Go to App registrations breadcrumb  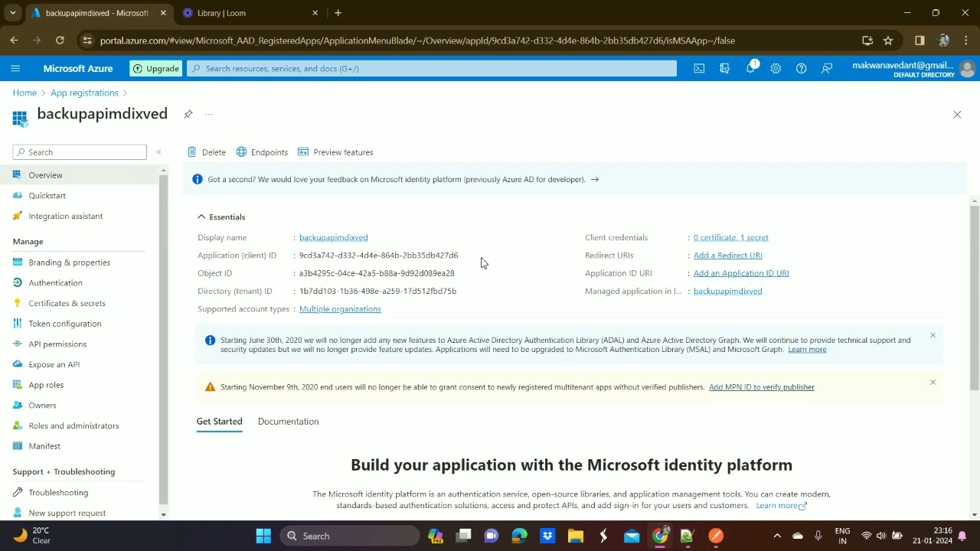pos(84,93)
